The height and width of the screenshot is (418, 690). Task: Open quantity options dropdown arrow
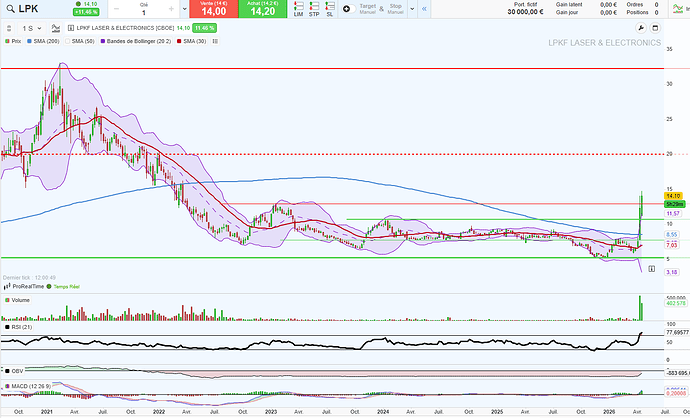coord(184,9)
